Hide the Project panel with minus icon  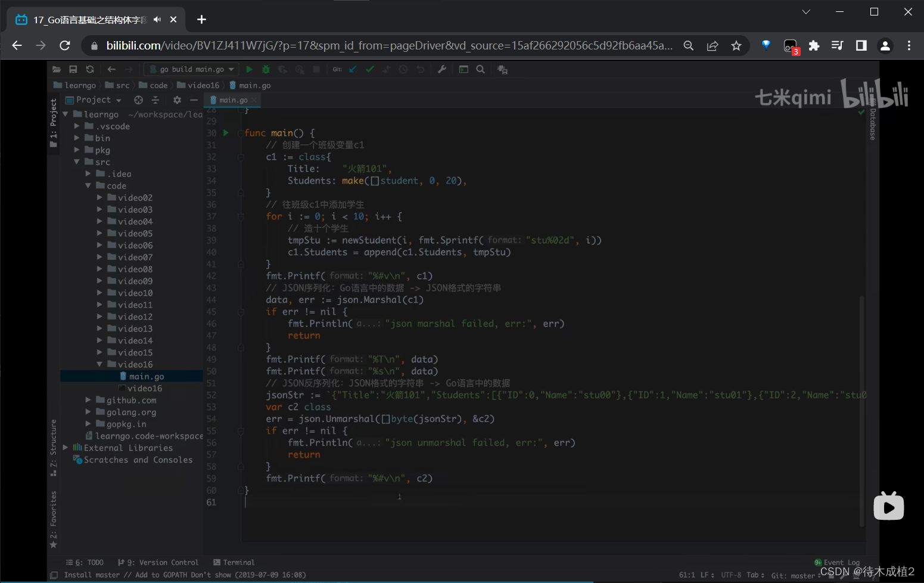194,100
